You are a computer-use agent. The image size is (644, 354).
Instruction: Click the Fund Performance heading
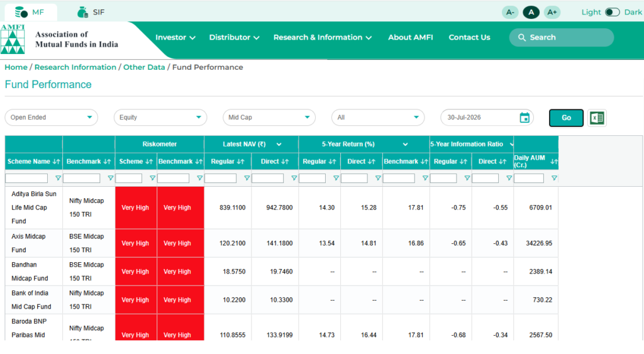[48, 85]
